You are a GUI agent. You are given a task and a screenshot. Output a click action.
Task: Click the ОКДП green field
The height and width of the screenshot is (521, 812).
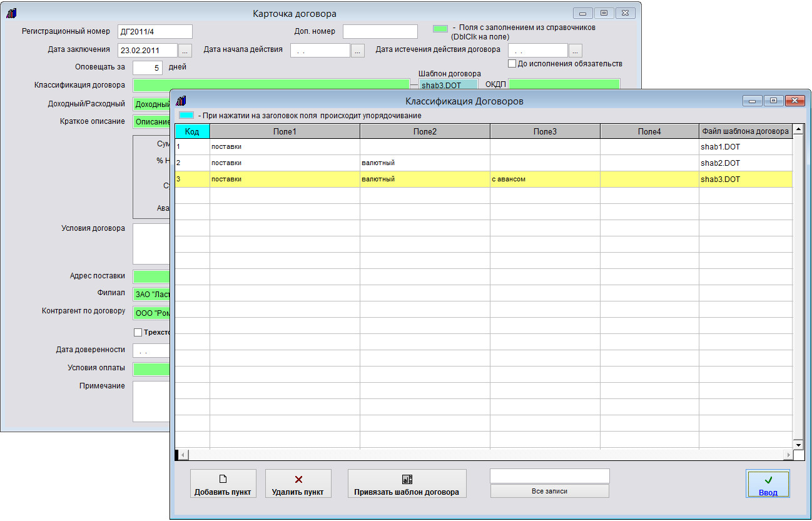click(x=564, y=85)
